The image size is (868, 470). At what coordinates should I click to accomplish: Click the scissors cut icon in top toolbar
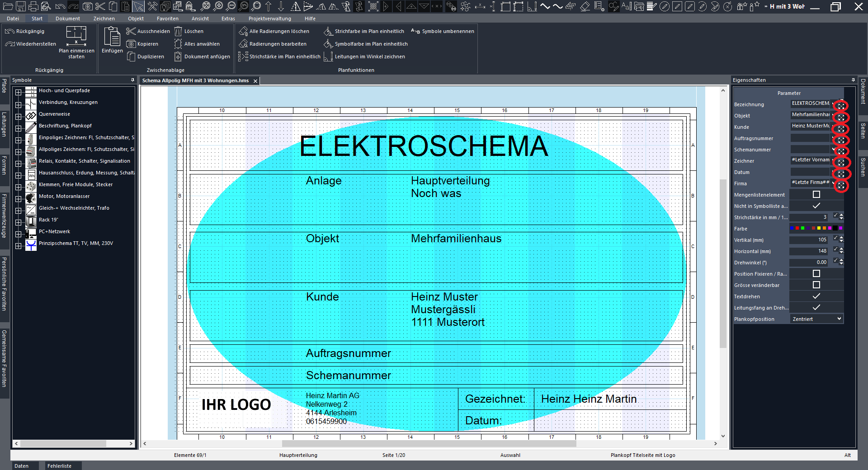(100, 6)
